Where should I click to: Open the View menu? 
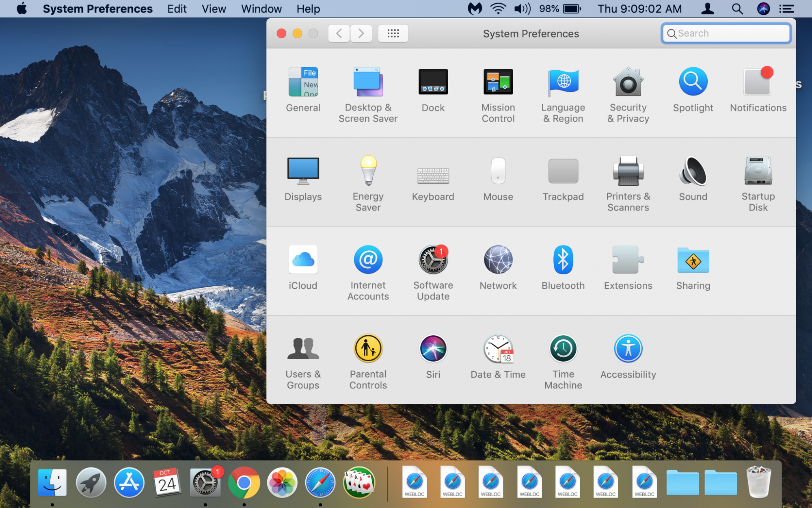(214, 9)
